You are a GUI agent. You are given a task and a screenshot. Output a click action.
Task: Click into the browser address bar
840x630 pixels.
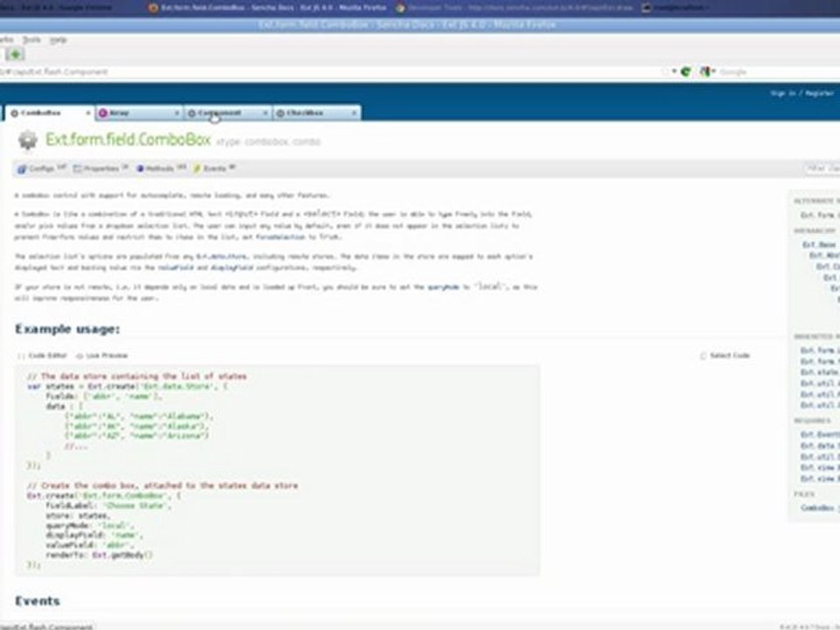point(332,71)
